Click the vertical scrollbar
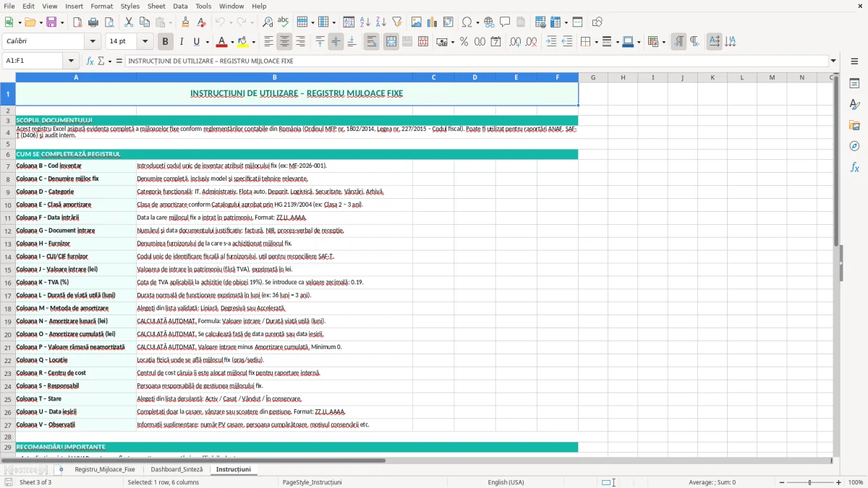This screenshot has width=868, height=488. [836, 160]
